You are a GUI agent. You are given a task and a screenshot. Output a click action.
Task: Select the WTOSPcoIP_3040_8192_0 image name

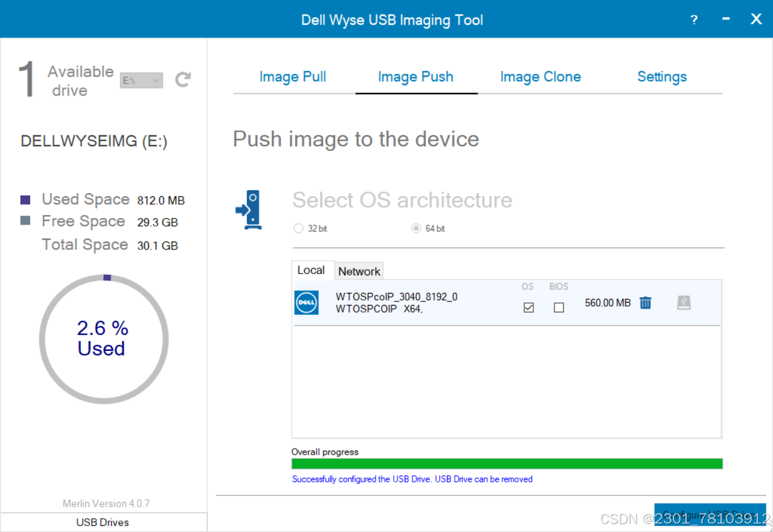(x=397, y=296)
